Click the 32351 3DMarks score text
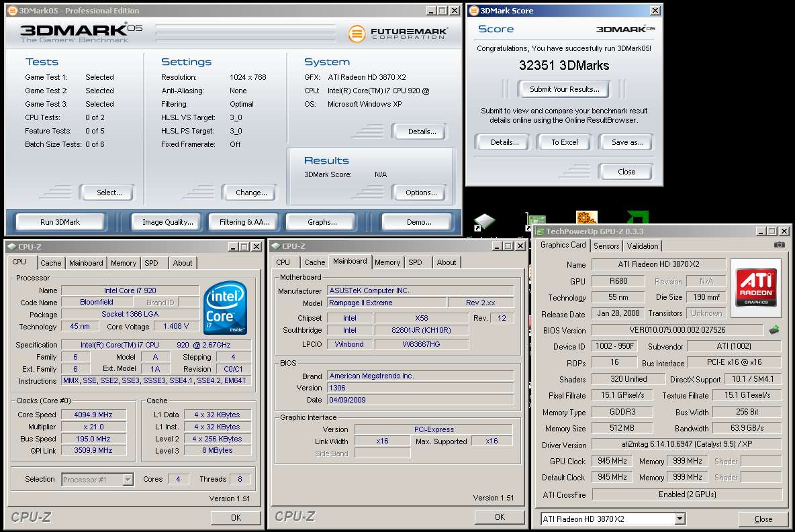The width and height of the screenshot is (795, 532). point(564,65)
